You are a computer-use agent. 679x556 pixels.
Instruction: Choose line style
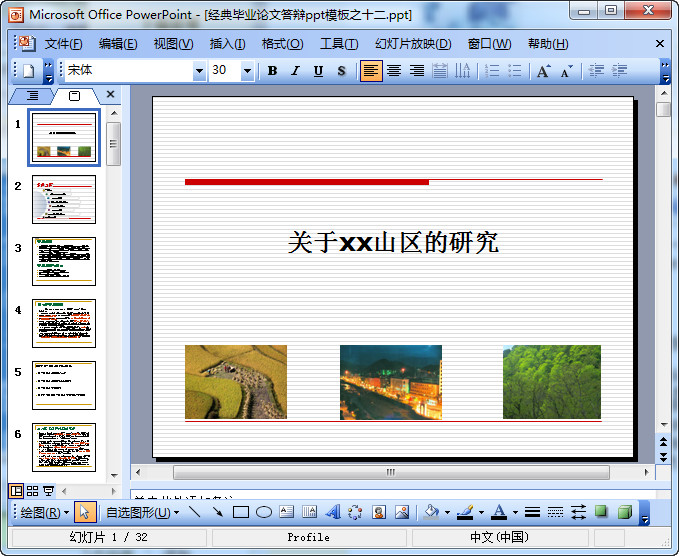pos(532,512)
